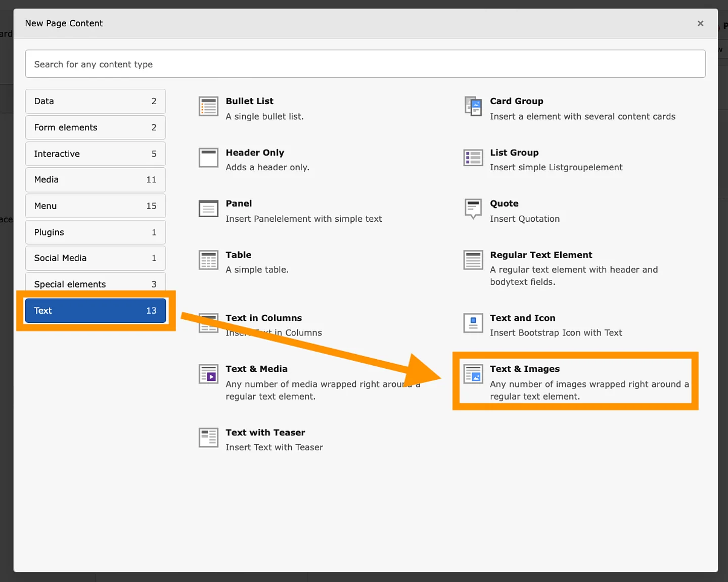728x582 pixels.
Task: Select the Bullet List content icon
Action: (208, 107)
